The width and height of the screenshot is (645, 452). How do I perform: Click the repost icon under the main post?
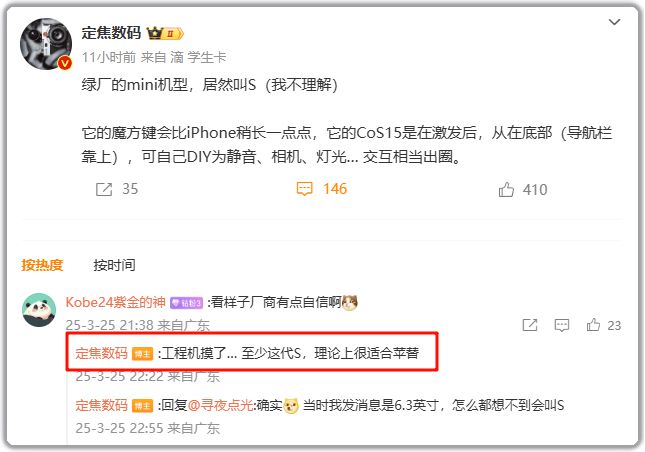(x=104, y=190)
